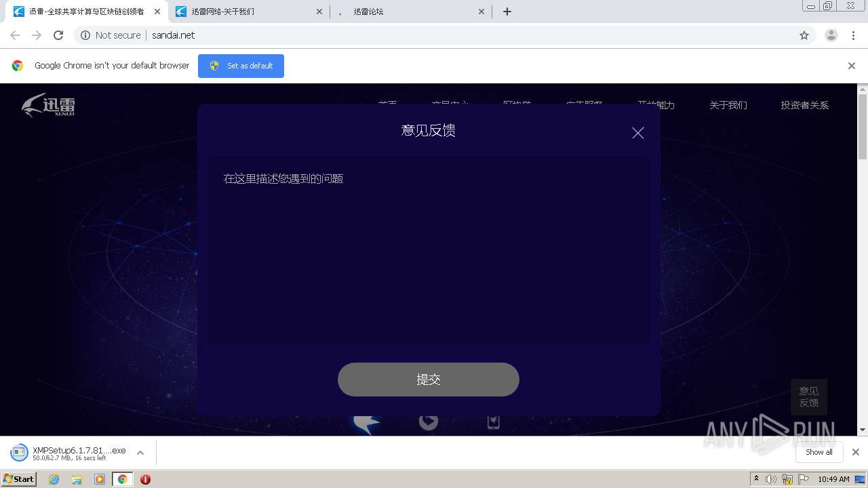Close the downloads bar
868x488 pixels.
coord(856,452)
